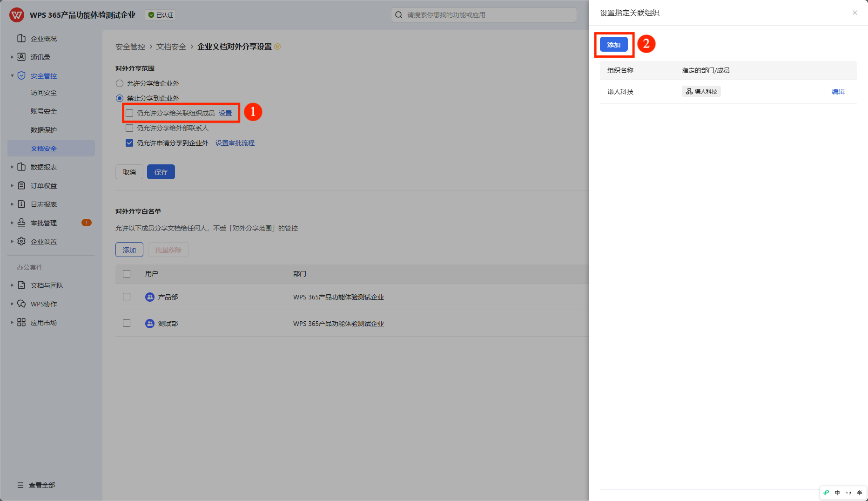The height and width of the screenshot is (501, 868).
Task: Click the input method punctuation icon
Action: coord(848,493)
